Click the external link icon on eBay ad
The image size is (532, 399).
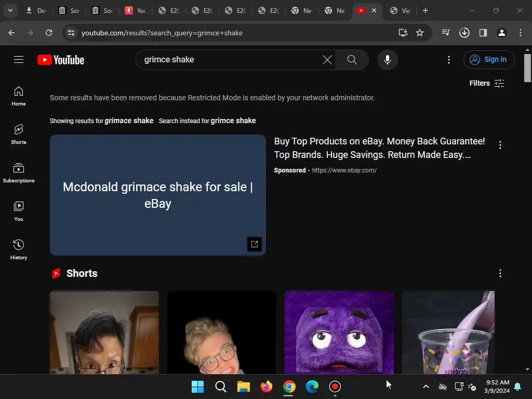coord(255,244)
